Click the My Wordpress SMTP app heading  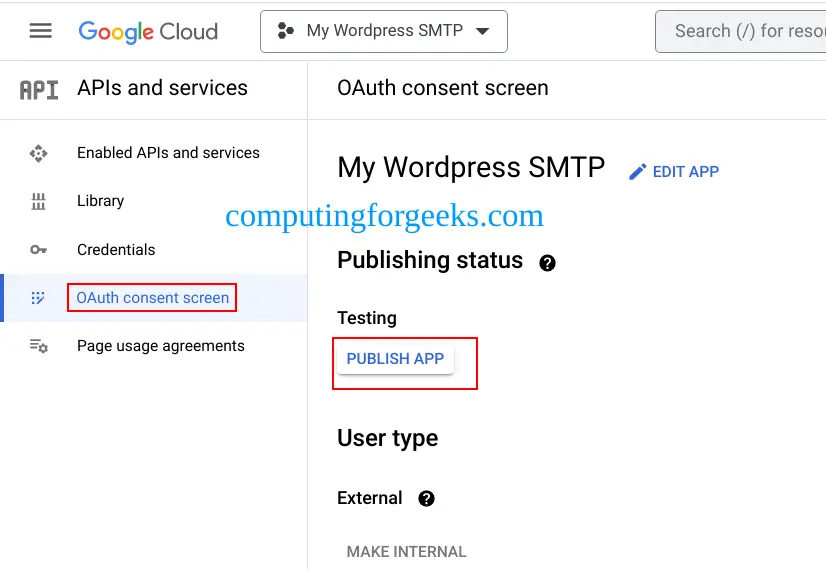pyautogui.click(x=471, y=168)
